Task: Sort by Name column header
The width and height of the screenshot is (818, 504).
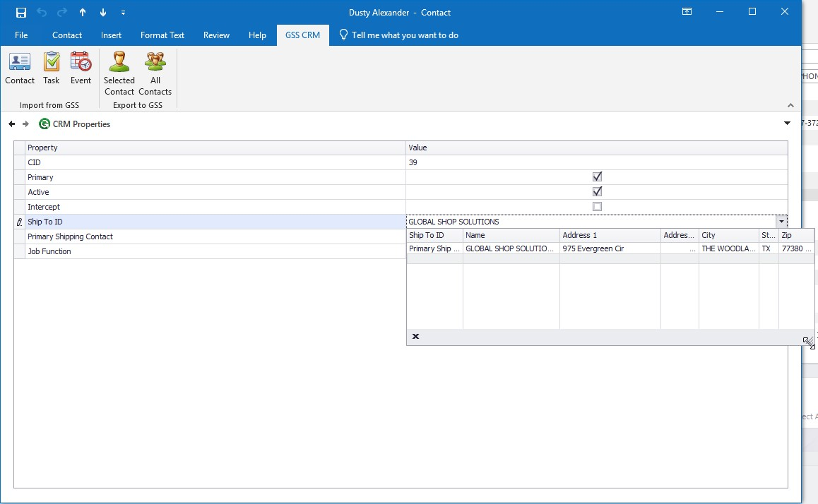Action: (511, 235)
